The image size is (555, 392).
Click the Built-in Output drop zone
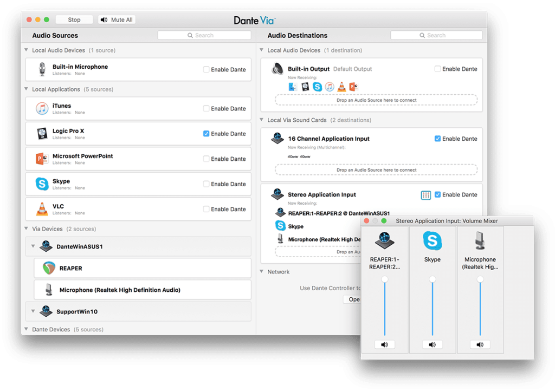376,100
